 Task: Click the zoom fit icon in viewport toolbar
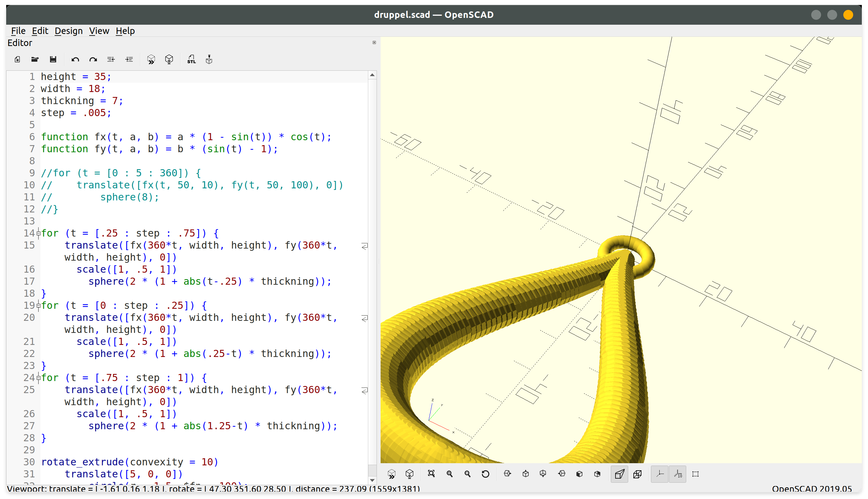(430, 473)
